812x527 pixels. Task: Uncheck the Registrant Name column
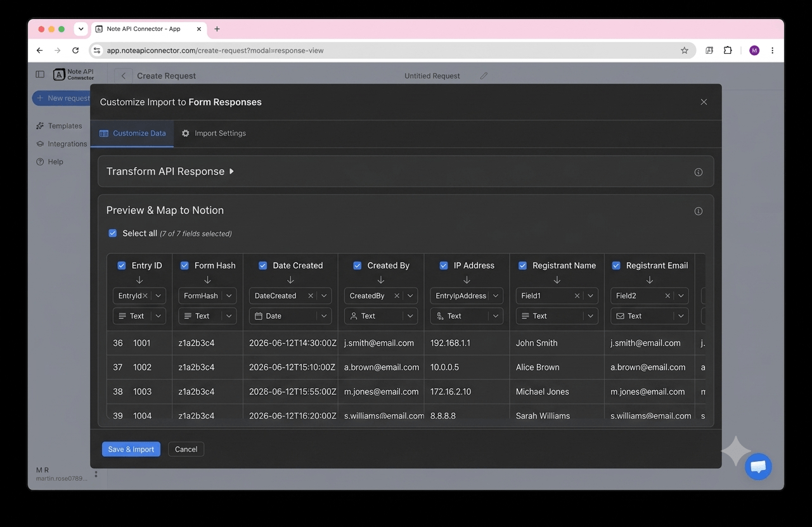pos(522,265)
